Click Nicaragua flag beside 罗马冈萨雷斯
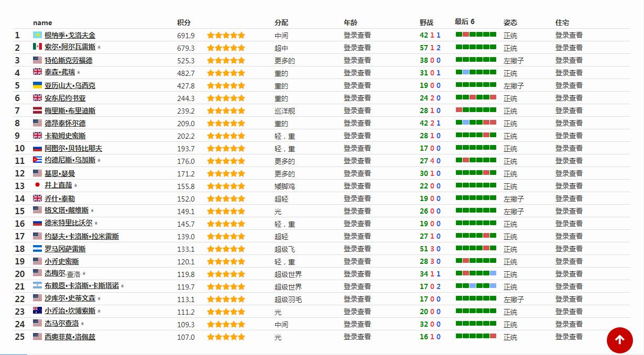Image resolution: width=644 pixels, height=355 pixels. click(x=37, y=249)
